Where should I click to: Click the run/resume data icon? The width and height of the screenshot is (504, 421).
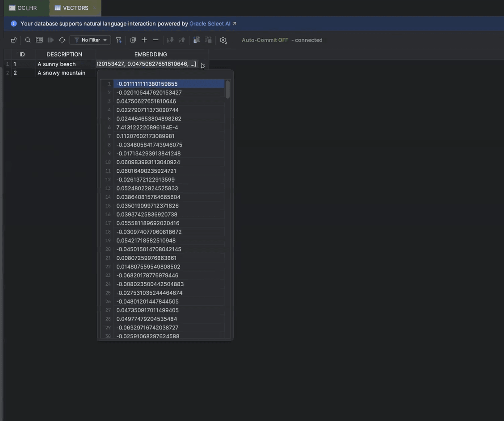[50, 40]
